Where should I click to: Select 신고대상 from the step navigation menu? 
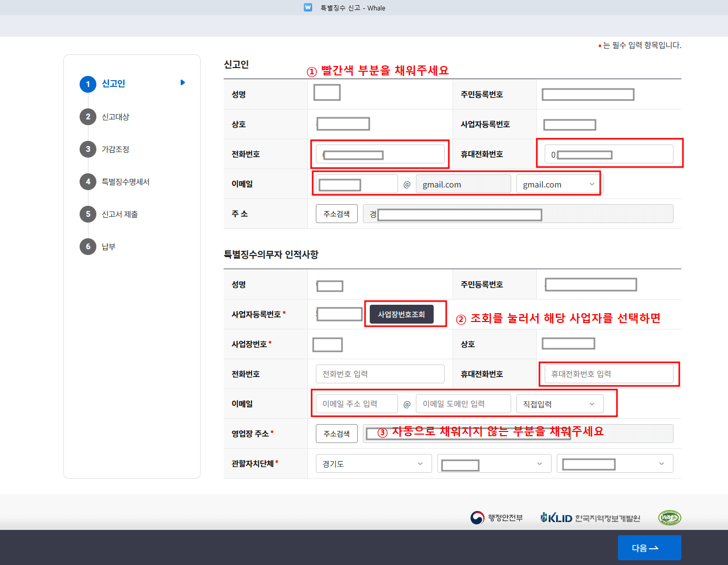pos(116,117)
